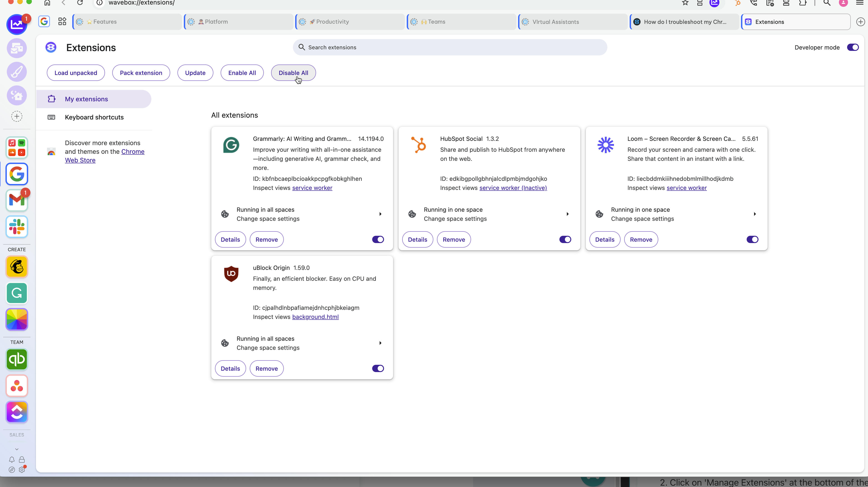Reload the extensions page
The height and width of the screenshot is (487, 868).
tap(80, 3)
